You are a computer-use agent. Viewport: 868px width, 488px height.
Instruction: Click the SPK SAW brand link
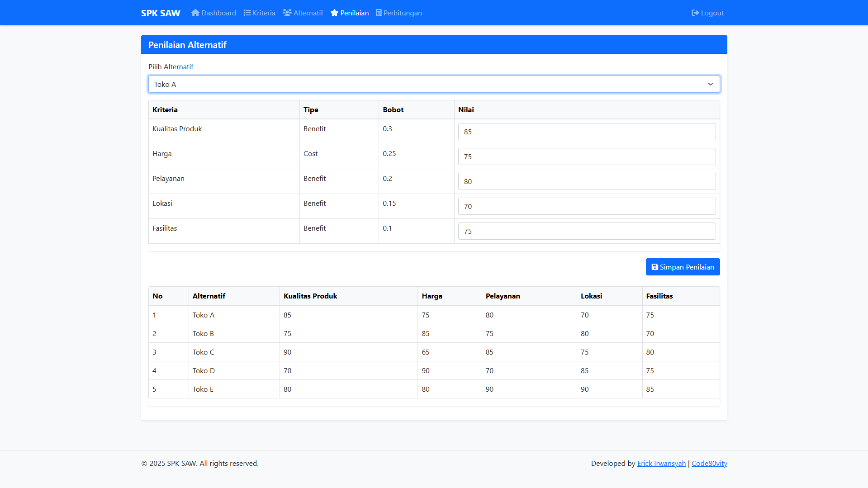pyautogui.click(x=161, y=13)
